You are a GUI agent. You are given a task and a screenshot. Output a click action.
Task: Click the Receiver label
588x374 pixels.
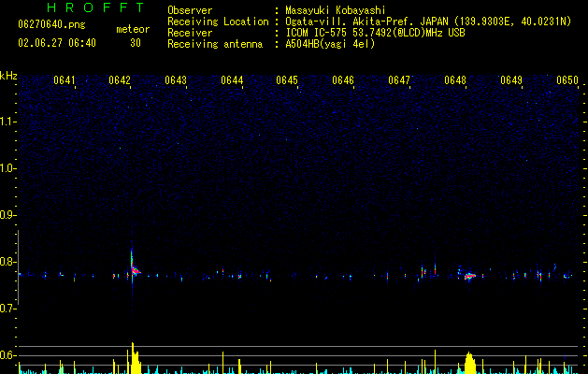(x=190, y=33)
